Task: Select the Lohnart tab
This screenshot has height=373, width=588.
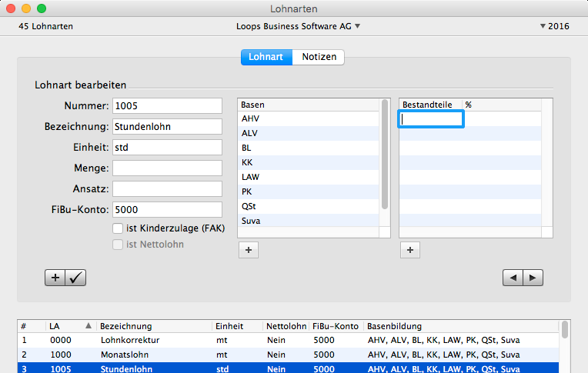Action: [x=266, y=57]
